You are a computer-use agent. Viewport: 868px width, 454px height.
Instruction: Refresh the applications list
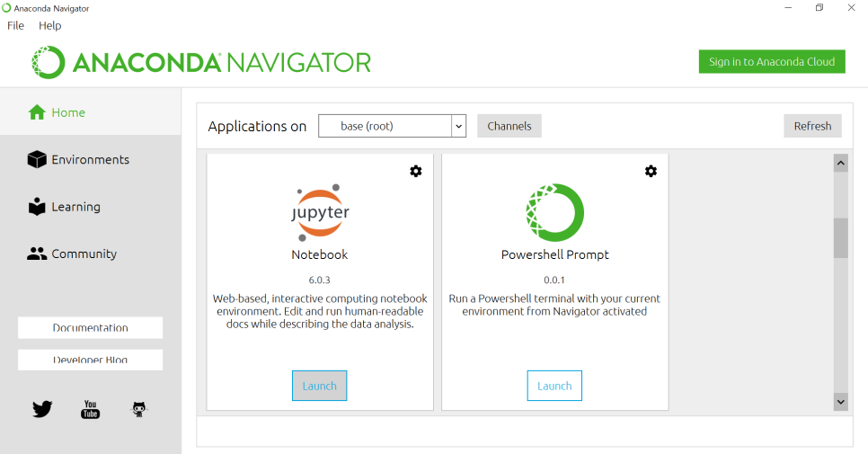click(812, 126)
